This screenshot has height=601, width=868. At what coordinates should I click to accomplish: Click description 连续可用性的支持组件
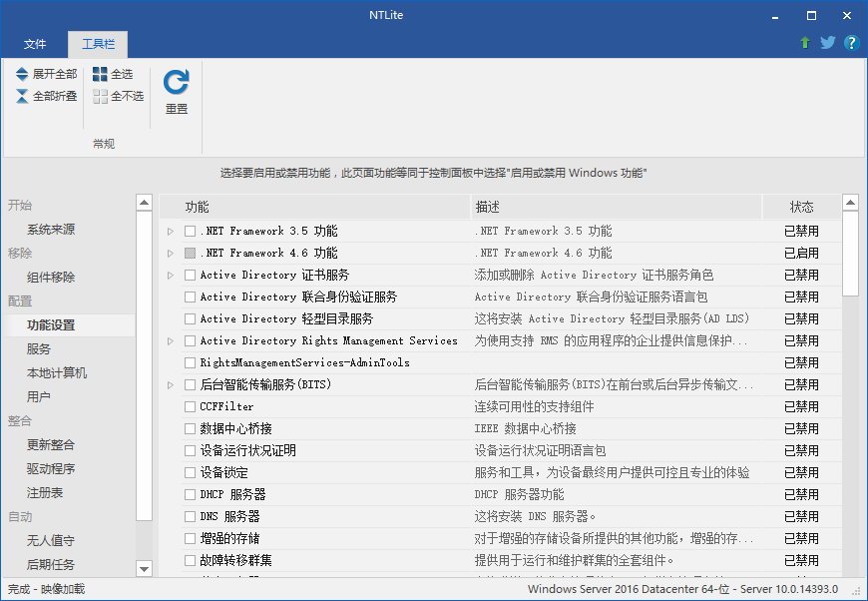point(534,406)
